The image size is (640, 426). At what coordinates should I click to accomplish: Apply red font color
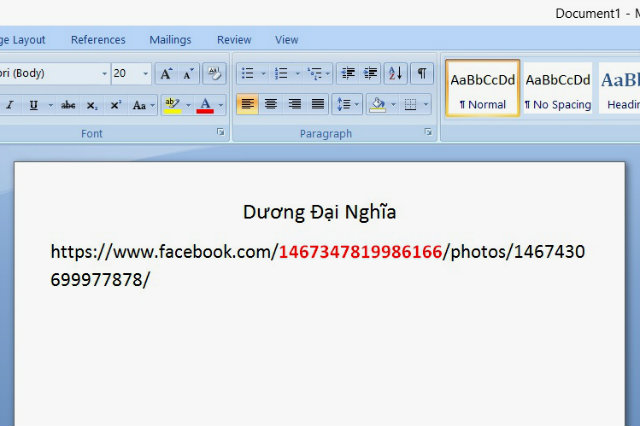click(205, 105)
